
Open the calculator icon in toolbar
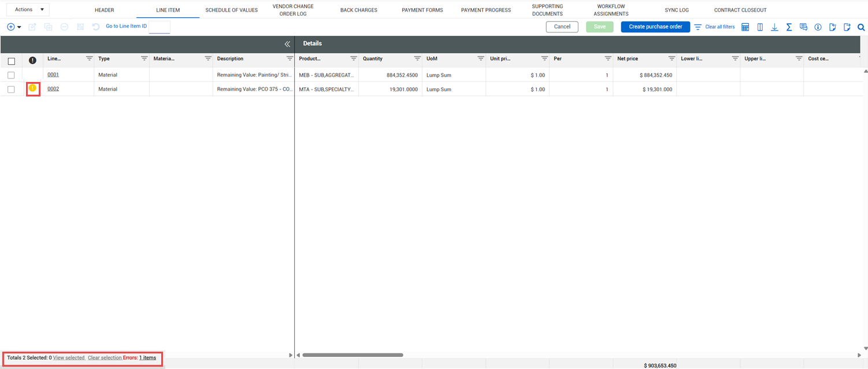click(745, 27)
